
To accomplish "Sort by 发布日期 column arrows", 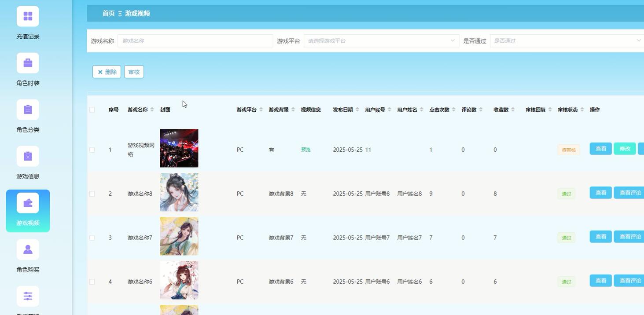I will 357,110.
